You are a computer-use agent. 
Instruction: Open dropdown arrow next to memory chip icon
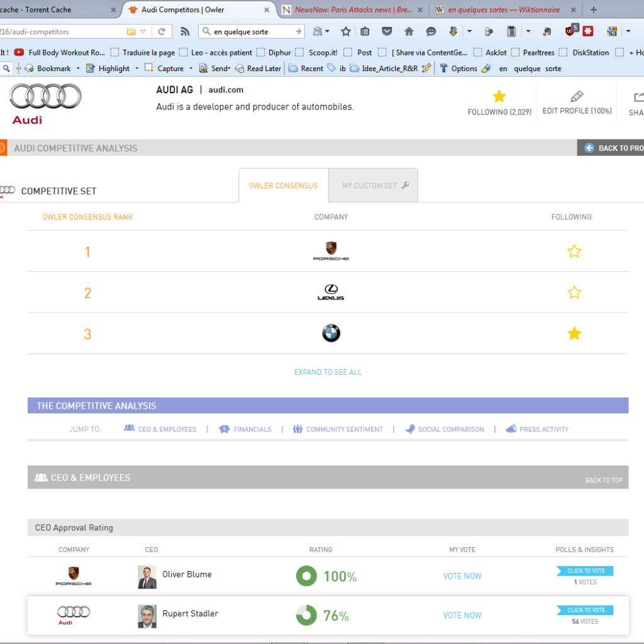(528, 31)
